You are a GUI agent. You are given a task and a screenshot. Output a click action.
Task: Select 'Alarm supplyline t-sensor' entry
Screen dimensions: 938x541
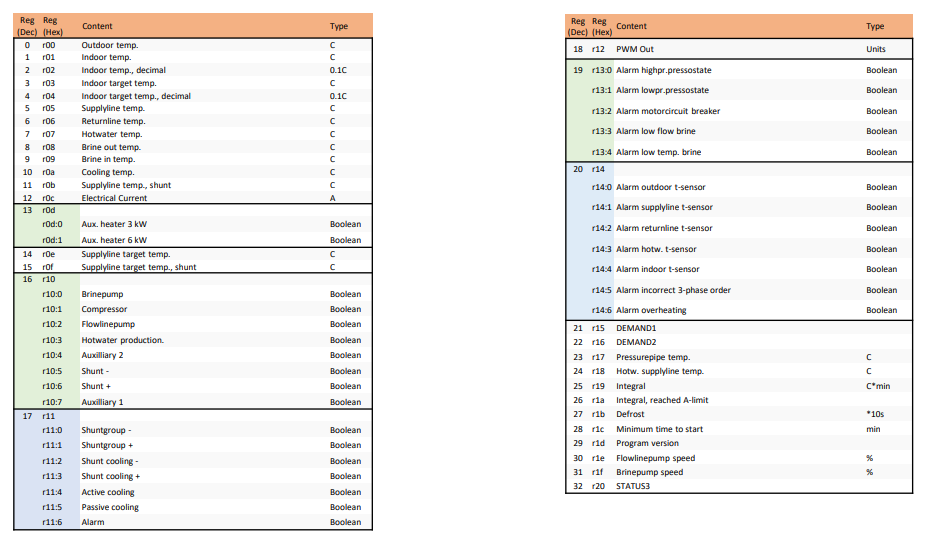click(665, 208)
